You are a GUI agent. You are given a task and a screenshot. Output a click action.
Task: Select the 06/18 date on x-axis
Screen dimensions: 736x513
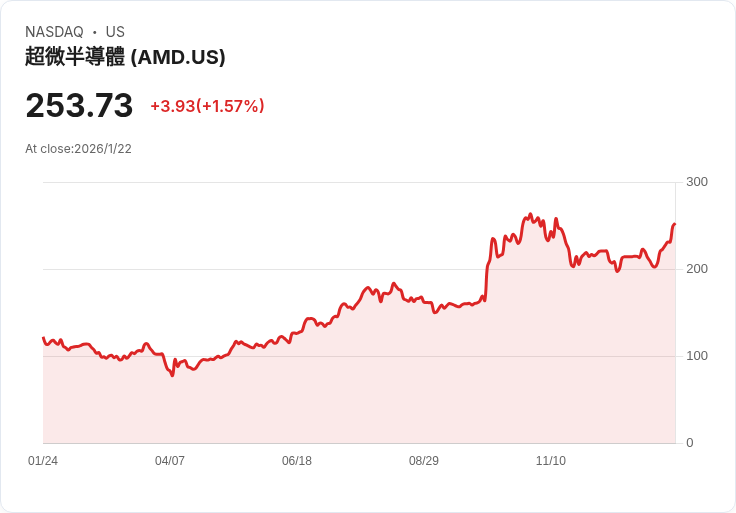pyautogui.click(x=297, y=461)
